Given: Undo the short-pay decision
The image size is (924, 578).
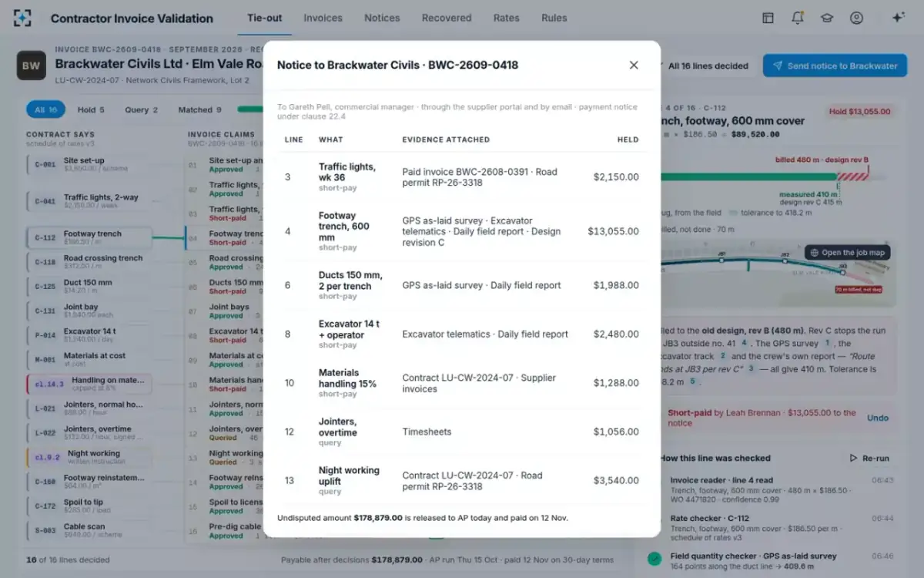Looking at the screenshot, I should [878, 418].
